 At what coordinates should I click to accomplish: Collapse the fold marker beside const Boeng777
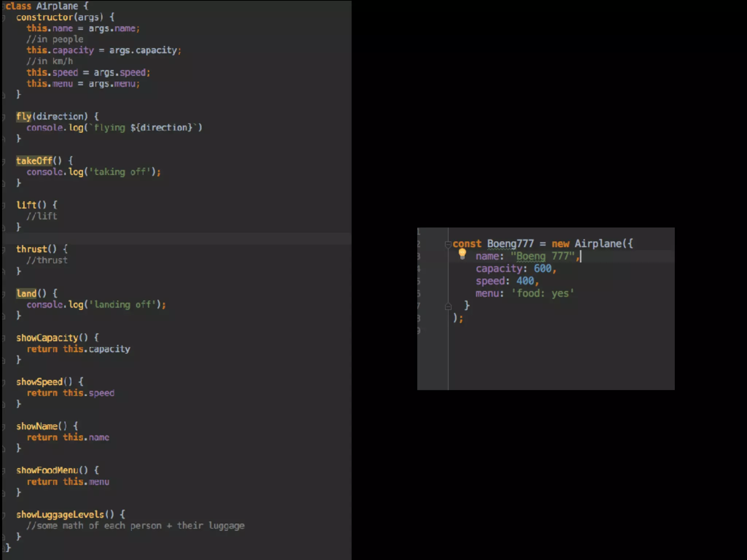[x=448, y=244]
